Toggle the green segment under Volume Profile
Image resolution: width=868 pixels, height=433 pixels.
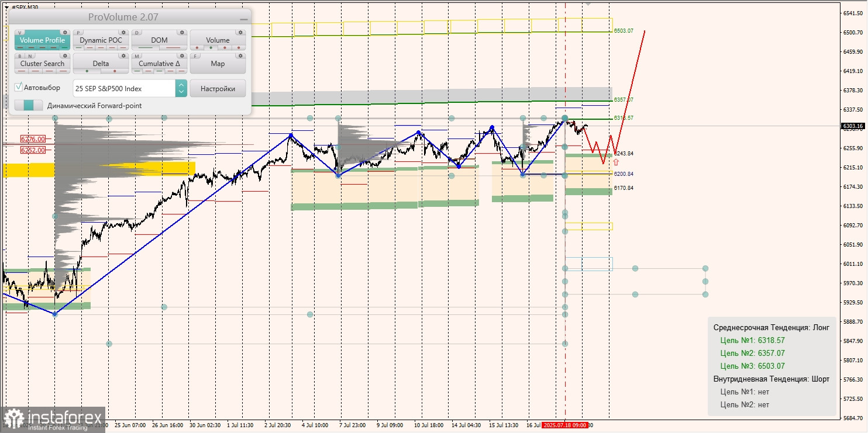[x=64, y=47]
